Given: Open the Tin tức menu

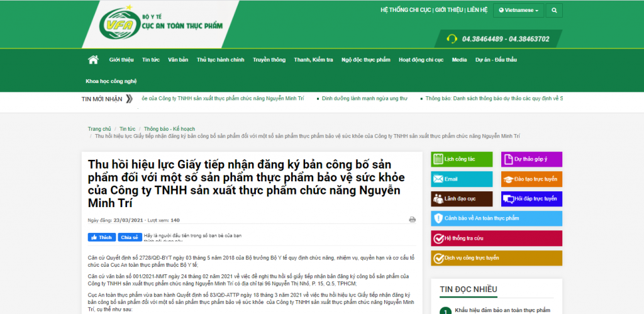Looking at the screenshot, I should pos(151,60).
